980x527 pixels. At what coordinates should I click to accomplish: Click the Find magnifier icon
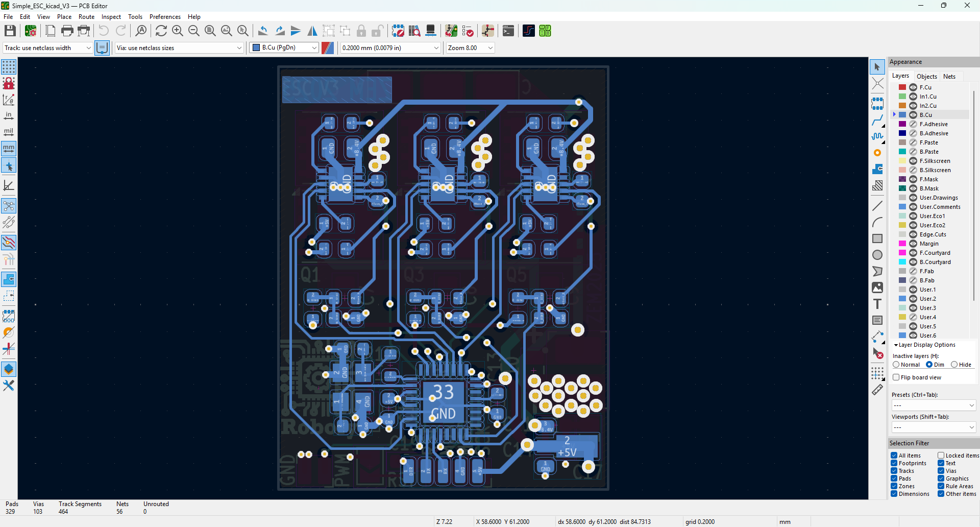141,31
